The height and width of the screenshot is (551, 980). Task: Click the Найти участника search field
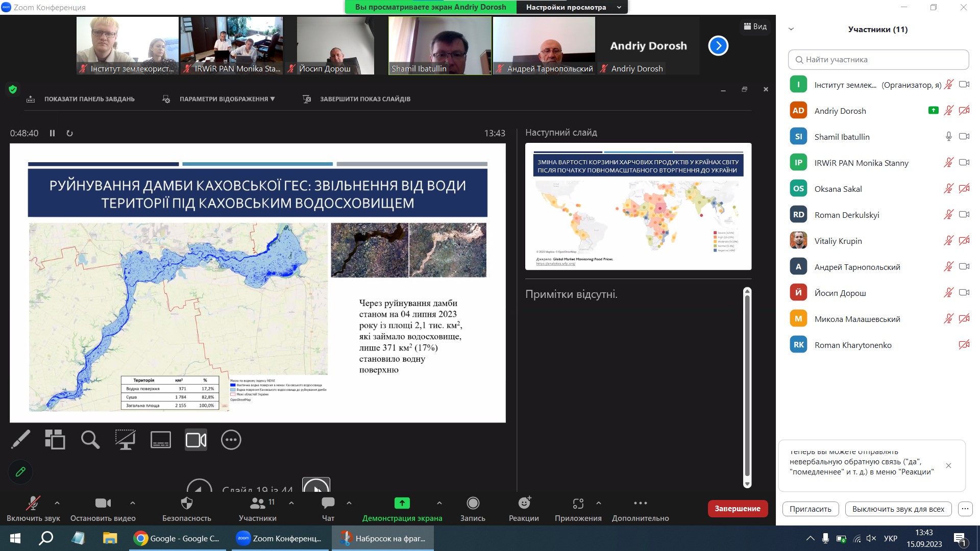(878, 60)
